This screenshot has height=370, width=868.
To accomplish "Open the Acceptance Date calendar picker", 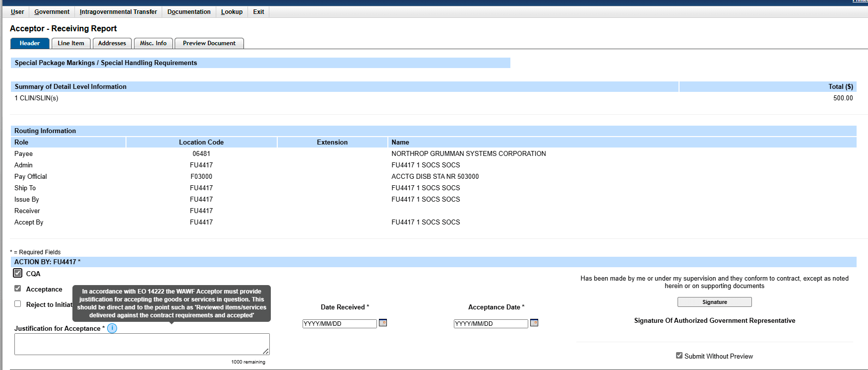I will point(534,323).
